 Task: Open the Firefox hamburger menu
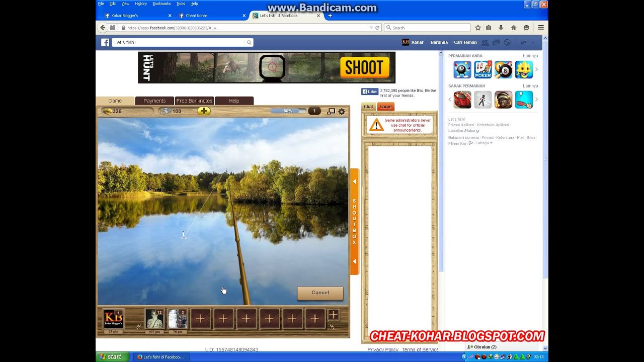coord(541,28)
